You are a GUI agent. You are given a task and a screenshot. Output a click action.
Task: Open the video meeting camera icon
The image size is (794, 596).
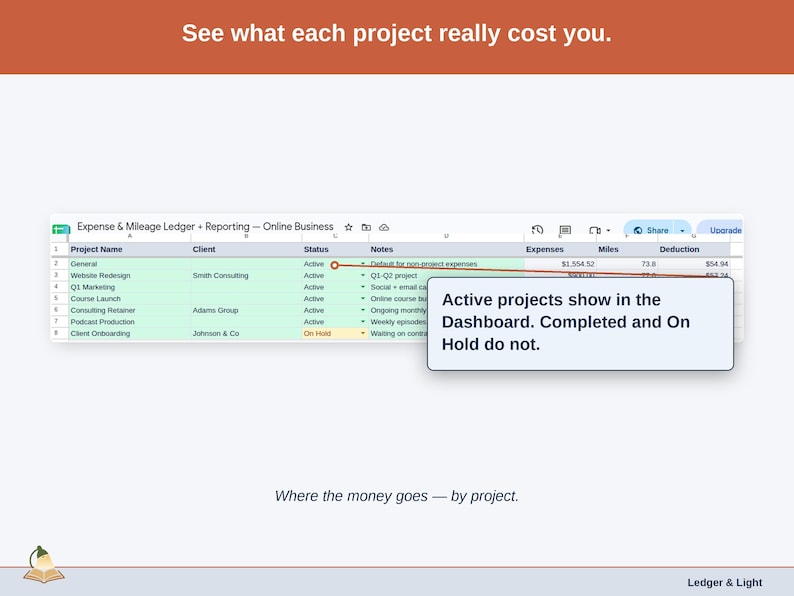pyautogui.click(x=595, y=230)
